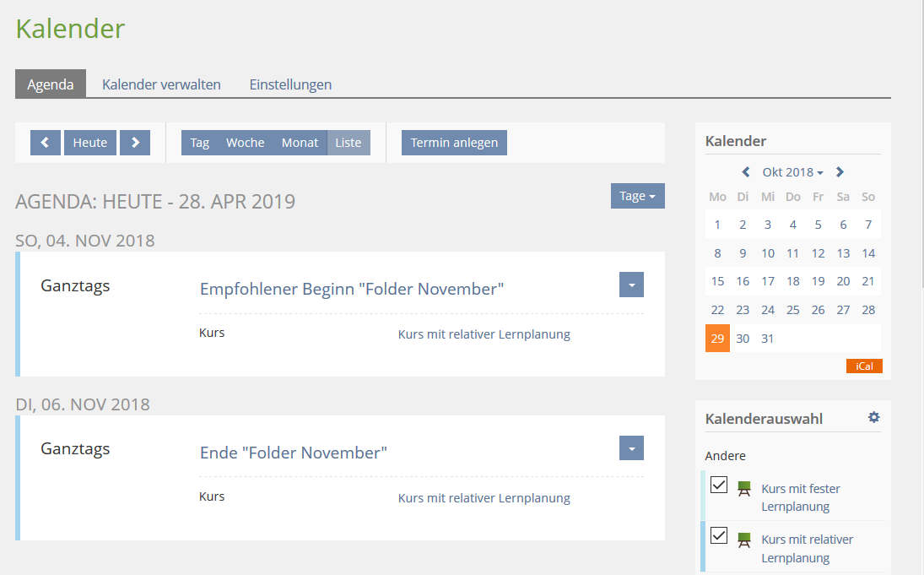Go to next period with right arrow button
Image resolution: width=924 pixels, height=575 pixels.
click(x=135, y=143)
